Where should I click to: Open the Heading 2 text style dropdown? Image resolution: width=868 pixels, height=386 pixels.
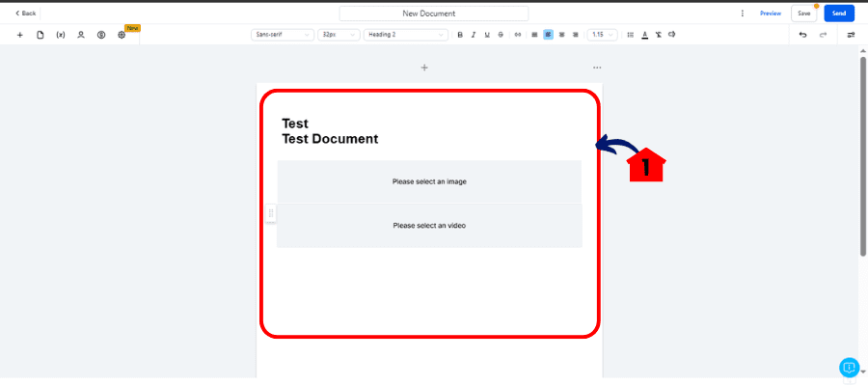coord(406,35)
